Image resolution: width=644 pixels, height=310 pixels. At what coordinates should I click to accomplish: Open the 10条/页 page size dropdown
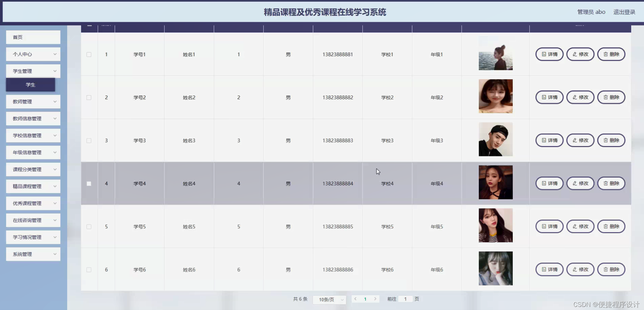coord(329,300)
